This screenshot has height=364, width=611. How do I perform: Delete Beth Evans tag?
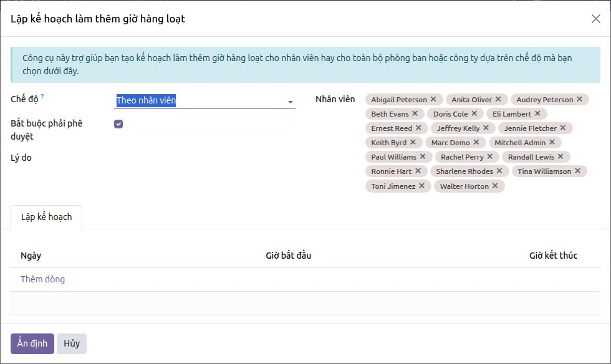(415, 113)
